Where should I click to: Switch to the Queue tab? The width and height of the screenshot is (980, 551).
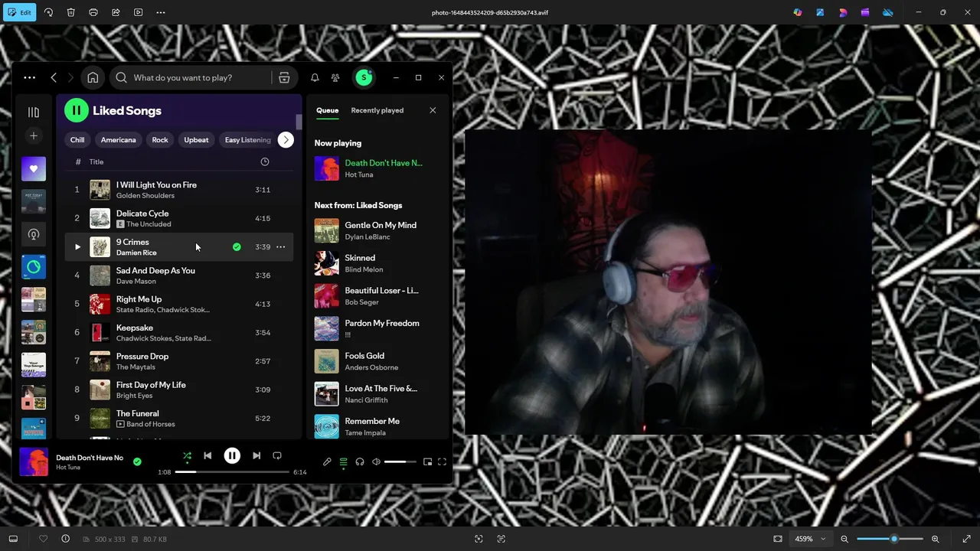point(327,110)
